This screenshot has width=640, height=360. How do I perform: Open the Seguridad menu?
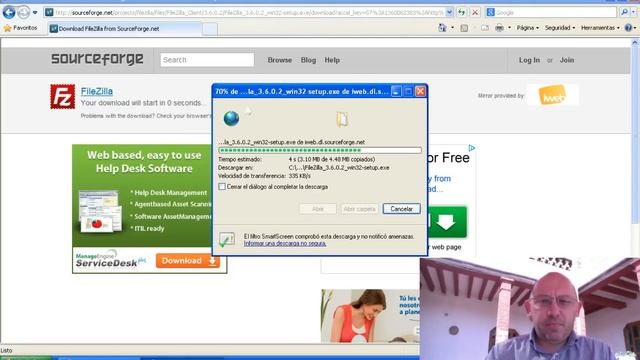[560, 28]
